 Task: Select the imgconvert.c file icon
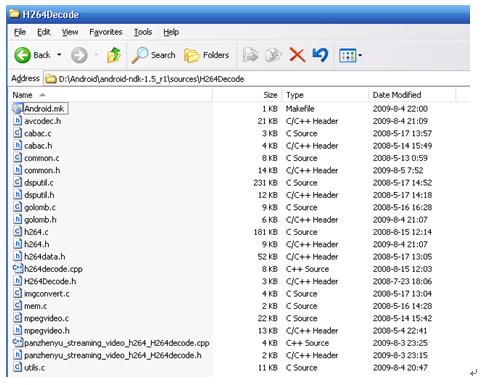coord(18,293)
